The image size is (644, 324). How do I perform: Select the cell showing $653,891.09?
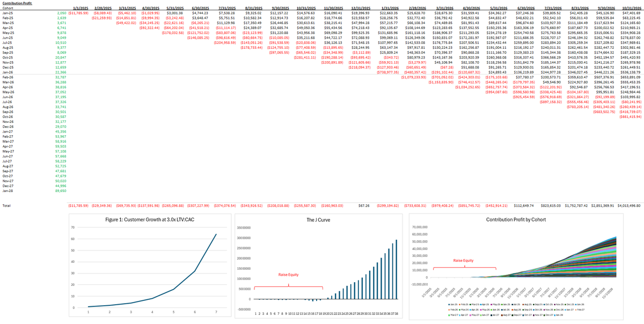[x=629, y=77]
